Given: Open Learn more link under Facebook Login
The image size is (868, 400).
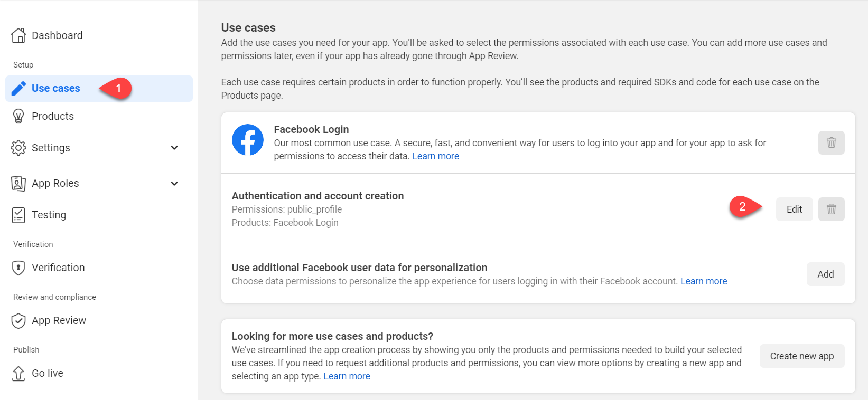Looking at the screenshot, I should (x=435, y=156).
